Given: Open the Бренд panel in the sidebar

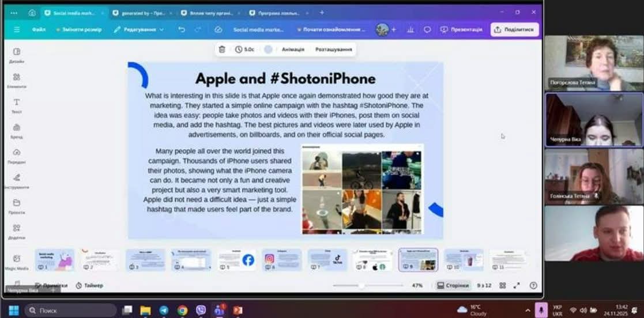Looking at the screenshot, I should click(x=17, y=130).
